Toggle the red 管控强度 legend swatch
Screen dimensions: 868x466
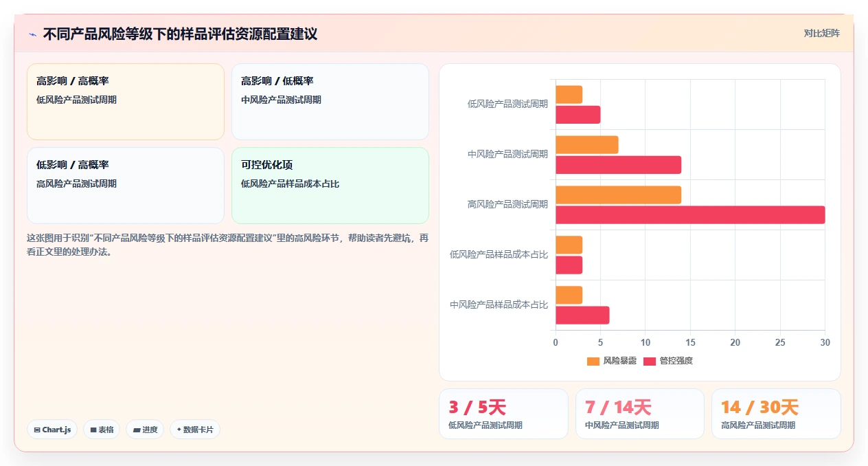coord(650,361)
